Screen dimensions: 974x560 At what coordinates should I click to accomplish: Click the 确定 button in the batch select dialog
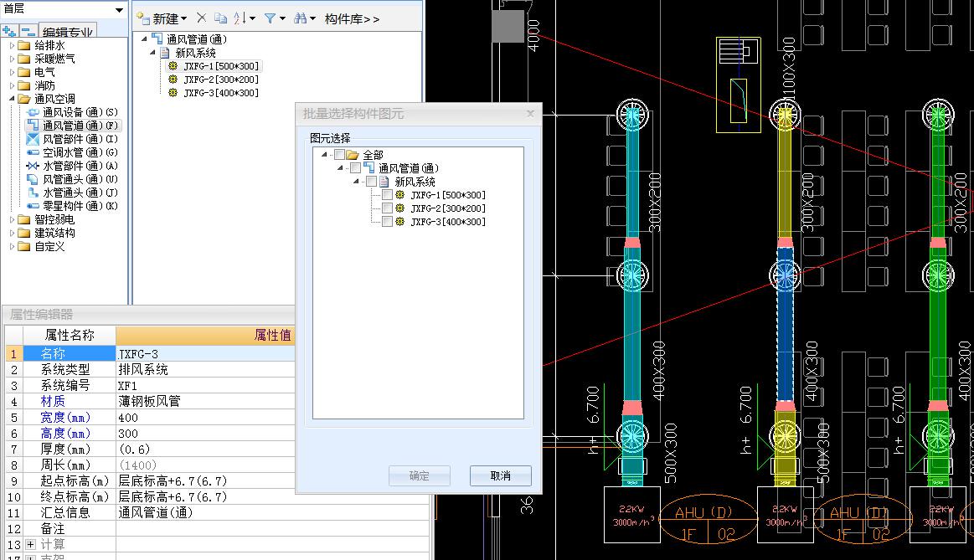coord(419,475)
